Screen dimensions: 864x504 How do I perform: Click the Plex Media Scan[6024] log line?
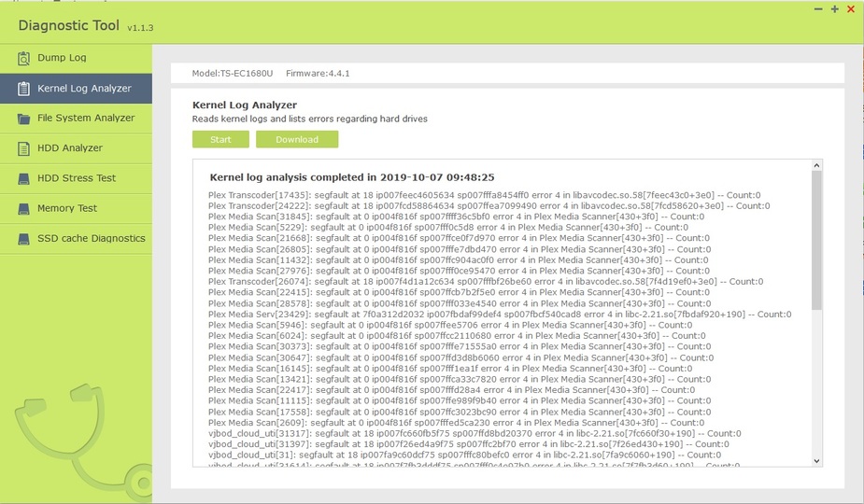point(457,336)
